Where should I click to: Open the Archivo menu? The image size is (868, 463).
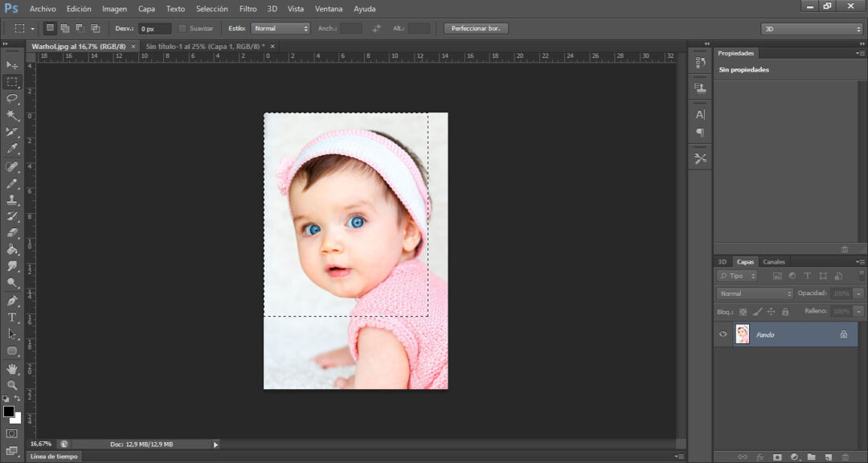(43, 9)
